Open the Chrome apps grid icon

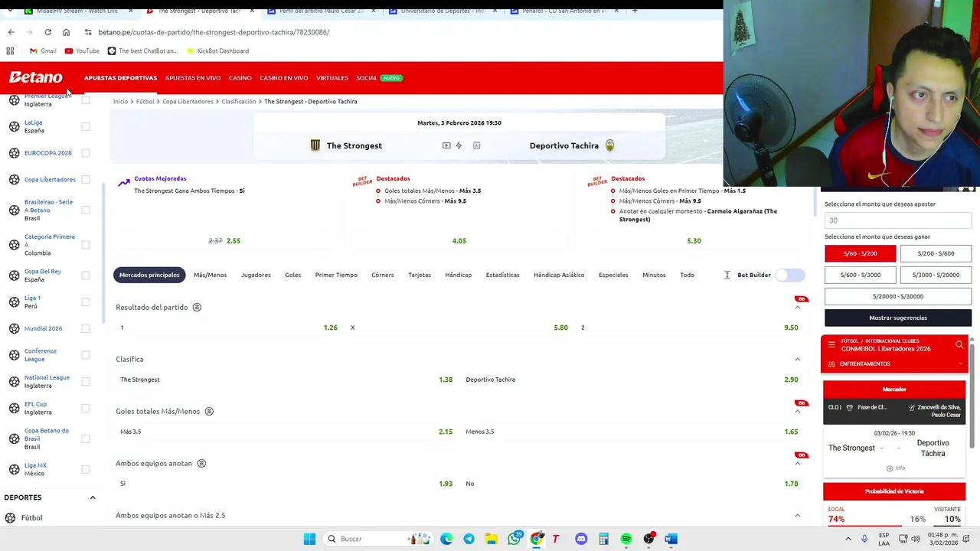pyautogui.click(x=10, y=51)
